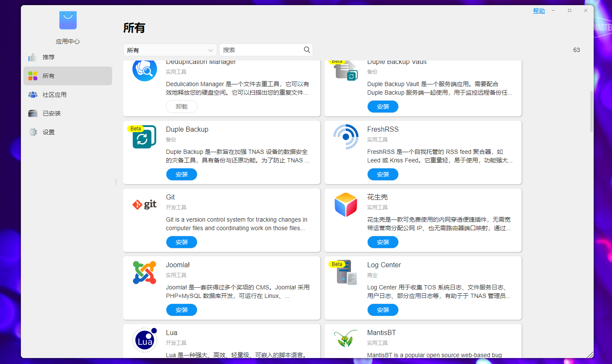The width and height of the screenshot is (612, 364).
Task: Open the Duple Backup Vault app icon
Action: (x=346, y=71)
